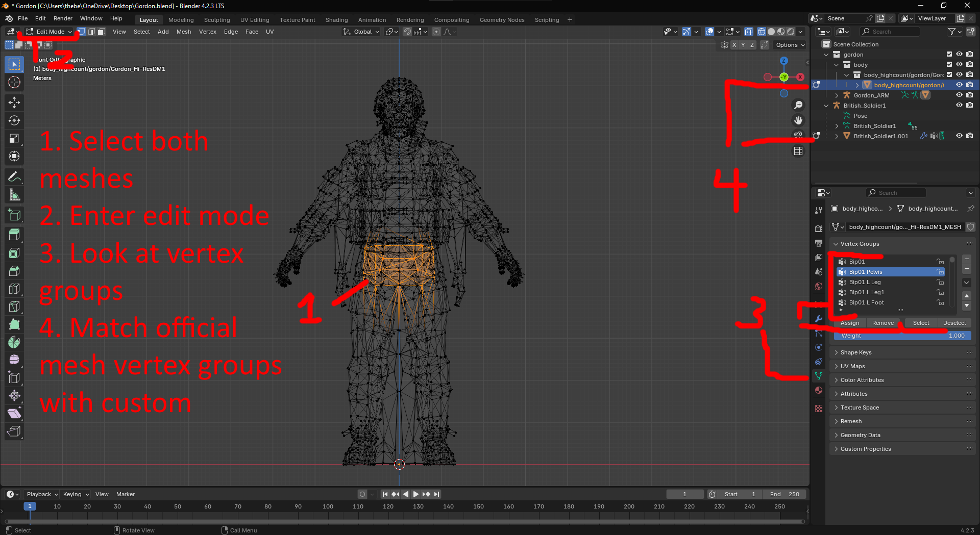The height and width of the screenshot is (535, 980).
Task: Choose the Inset Faces tool
Action: (14, 253)
